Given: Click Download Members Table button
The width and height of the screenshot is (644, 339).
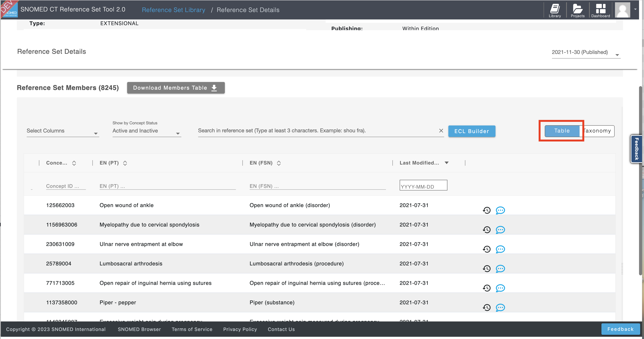Looking at the screenshot, I should pyautogui.click(x=176, y=88).
